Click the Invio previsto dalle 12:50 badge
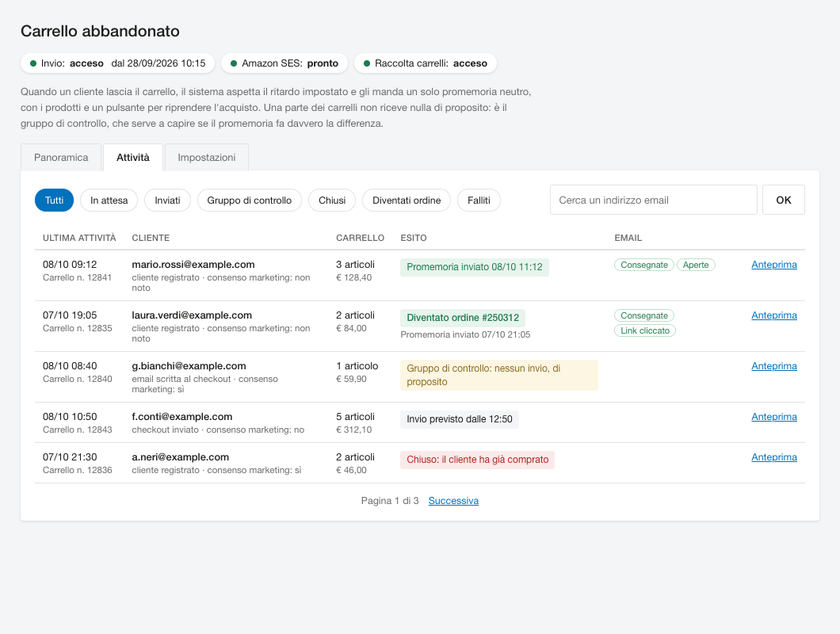 coord(460,419)
